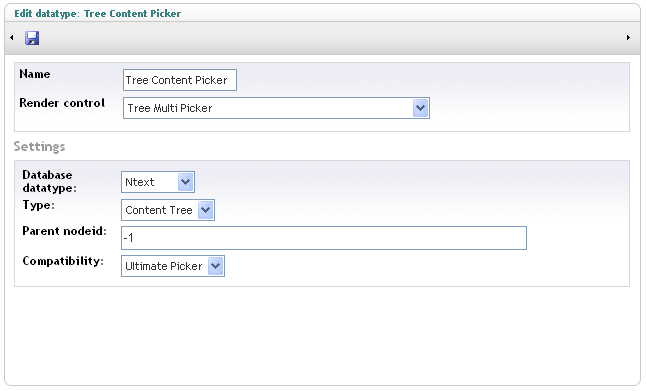Click the Edit datatype title text
Screen dimensions: 646x391
point(98,14)
